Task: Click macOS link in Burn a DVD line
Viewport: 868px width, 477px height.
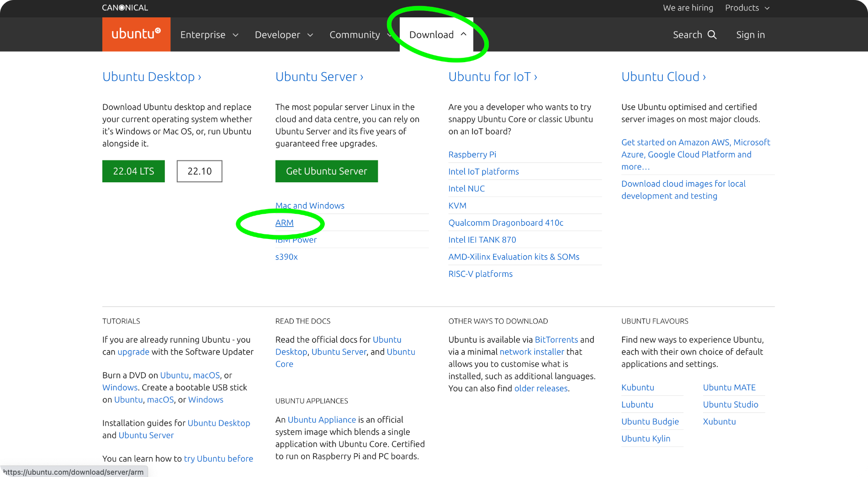Action: [206, 375]
